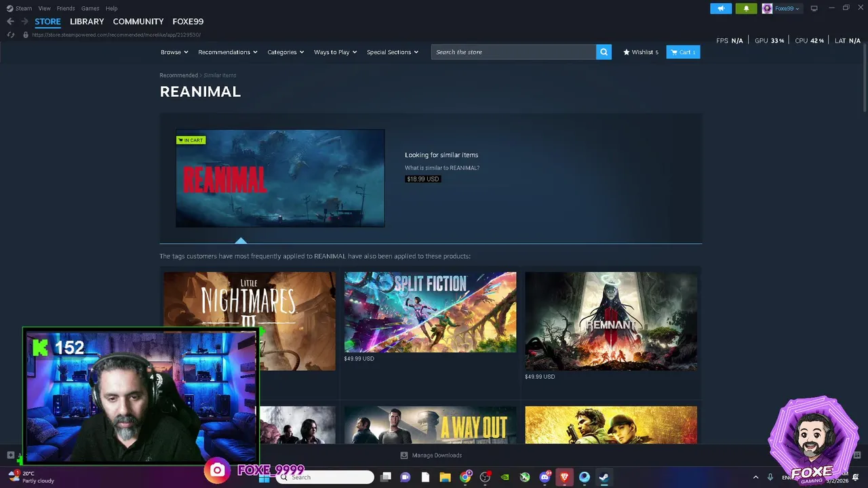Open the View menu
This screenshot has height=488, width=868.
point(44,8)
